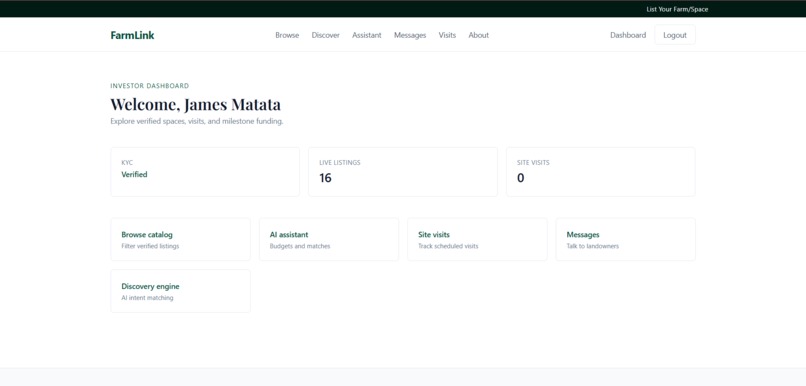The height and width of the screenshot is (386, 806).
Task: Click the Logout button
Action: (x=675, y=35)
